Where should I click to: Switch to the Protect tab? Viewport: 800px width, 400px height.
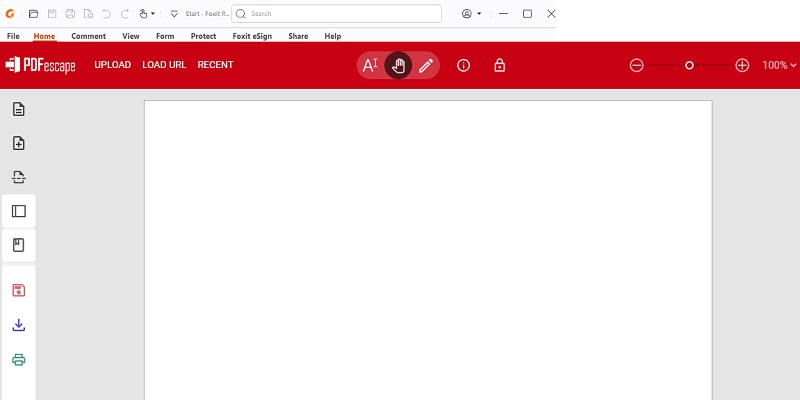click(x=203, y=36)
